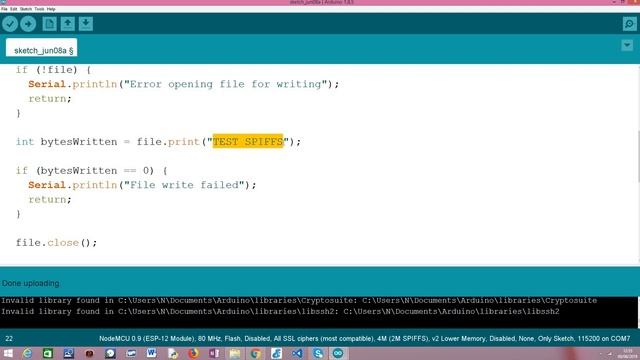This screenshot has height=360, width=640.
Task: Select the sketch_jun08a tab
Action: click(x=42, y=48)
